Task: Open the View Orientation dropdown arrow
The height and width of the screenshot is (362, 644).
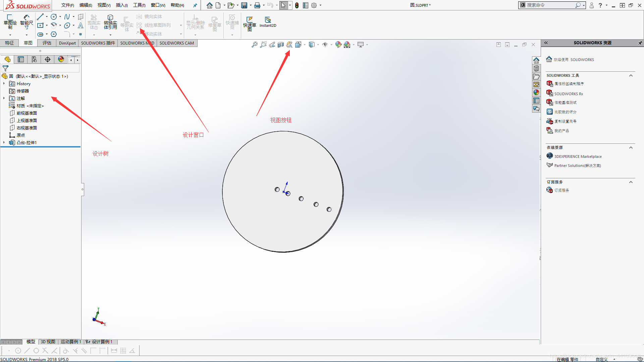Action: click(305, 45)
